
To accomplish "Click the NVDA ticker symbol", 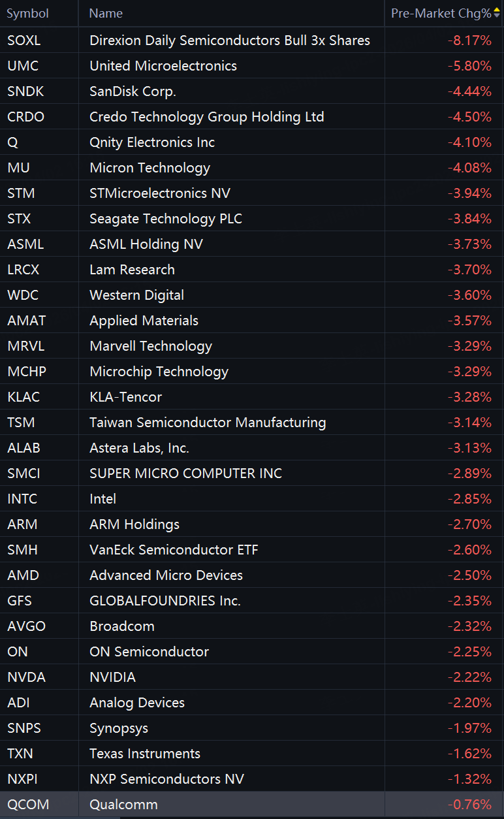I will coord(26,677).
